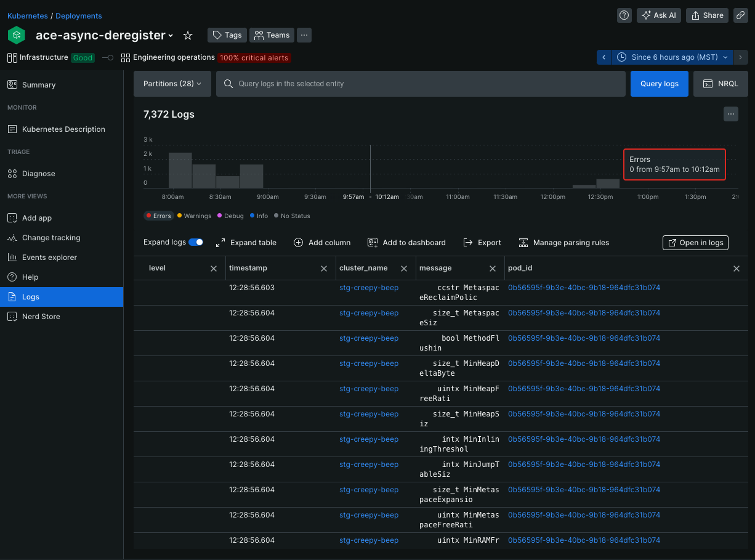Open the more options ellipsis above the chart
Viewport: 755px width, 560px height.
coord(731,113)
